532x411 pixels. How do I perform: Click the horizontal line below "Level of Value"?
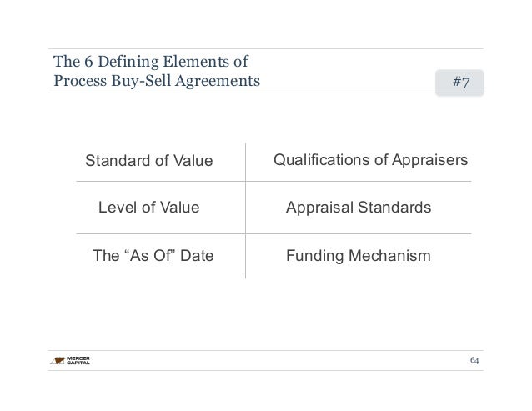(274, 233)
